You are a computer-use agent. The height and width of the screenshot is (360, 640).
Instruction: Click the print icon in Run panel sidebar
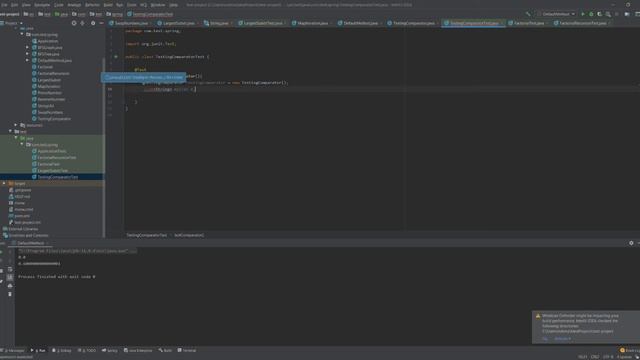tap(10, 286)
